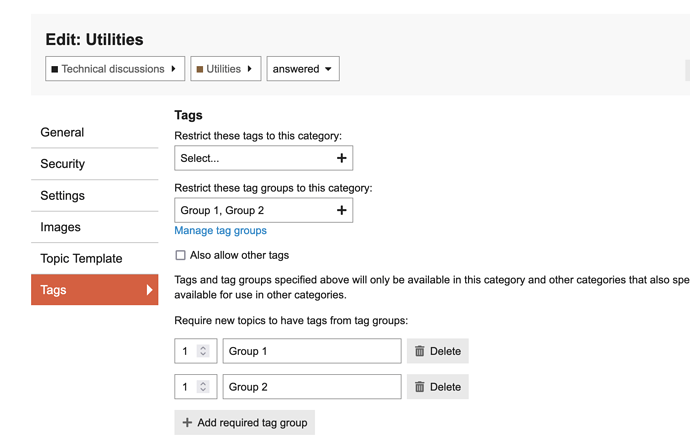Image resolution: width=690 pixels, height=446 pixels.
Task: Click the black Technical discussions color square
Action: point(55,69)
